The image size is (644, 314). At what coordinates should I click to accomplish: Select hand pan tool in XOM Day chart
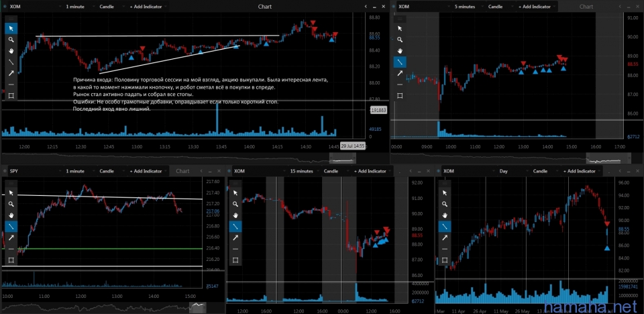445,215
